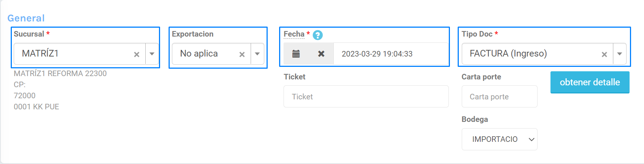Expand the Tipo Doc dropdown arrow
Image resolution: width=644 pixels, height=164 pixels.
tap(620, 54)
